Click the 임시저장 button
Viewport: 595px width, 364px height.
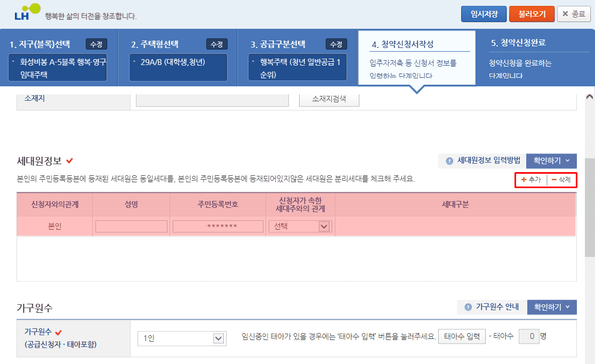pos(484,14)
